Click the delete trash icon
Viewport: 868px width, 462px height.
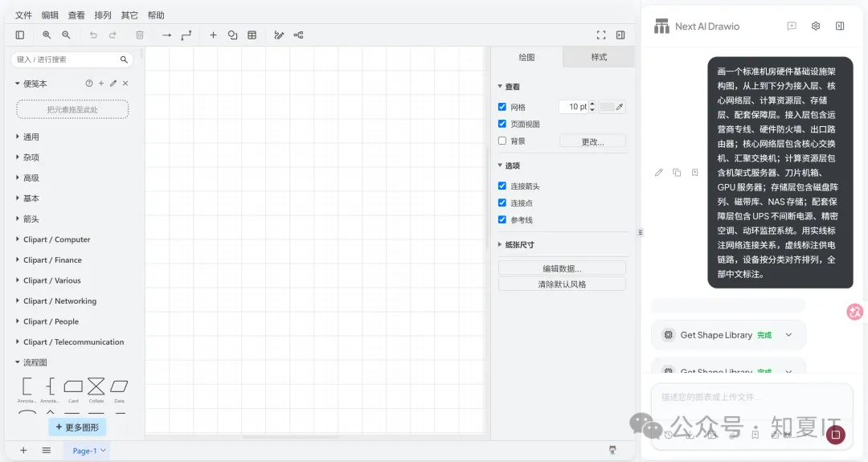coord(140,35)
